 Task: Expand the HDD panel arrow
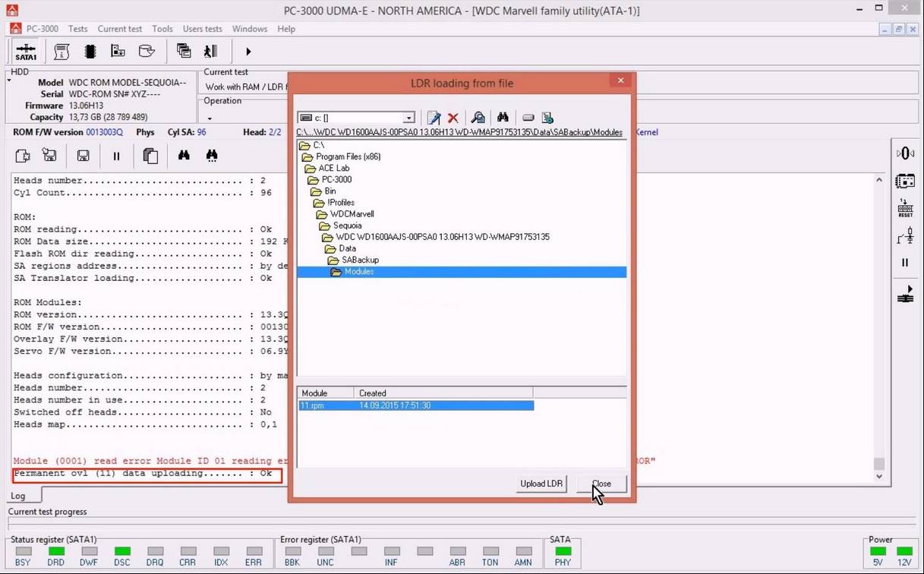click(9, 78)
